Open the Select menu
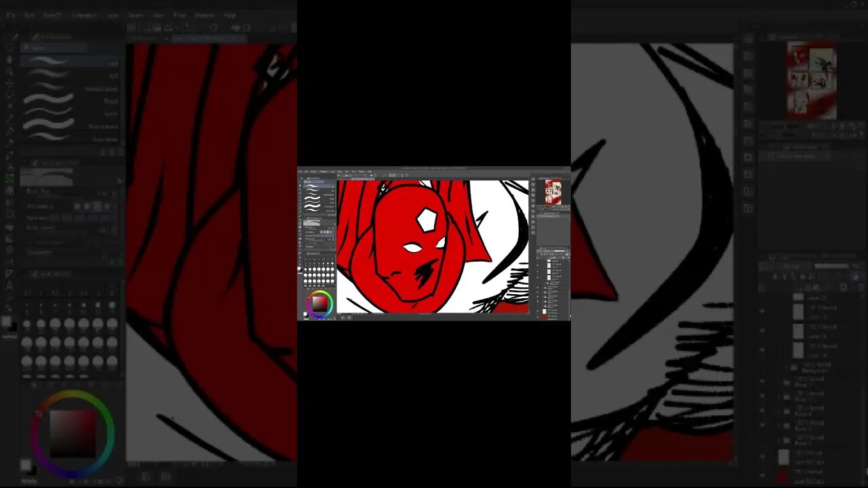This screenshot has width=868, height=488. (x=136, y=15)
